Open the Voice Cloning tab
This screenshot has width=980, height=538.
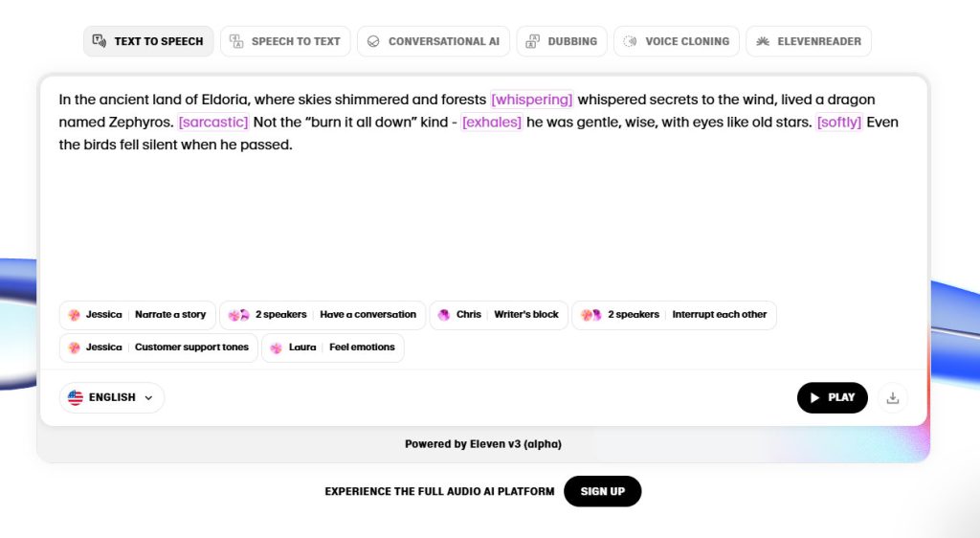click(686, 41)
